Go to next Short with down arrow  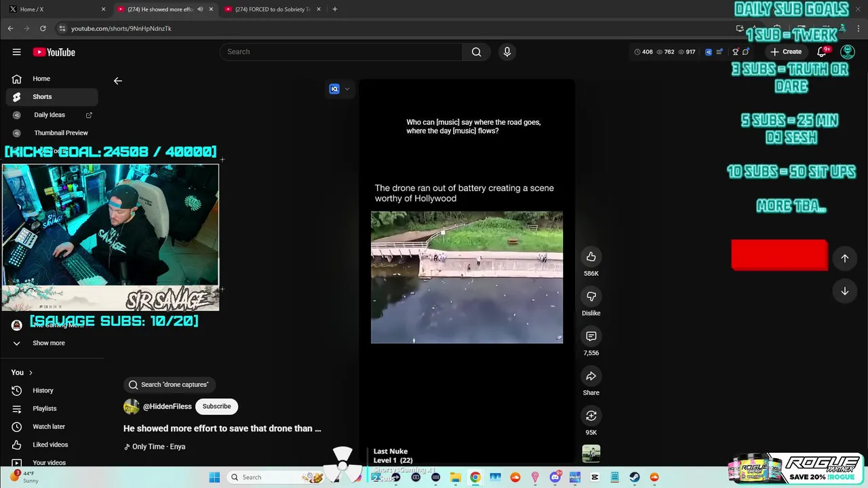click(x=844, y=291)
